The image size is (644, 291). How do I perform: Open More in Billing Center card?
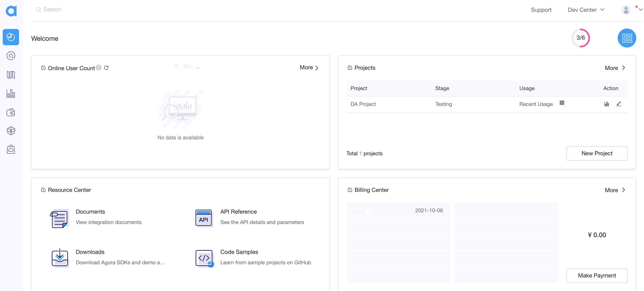615,190
